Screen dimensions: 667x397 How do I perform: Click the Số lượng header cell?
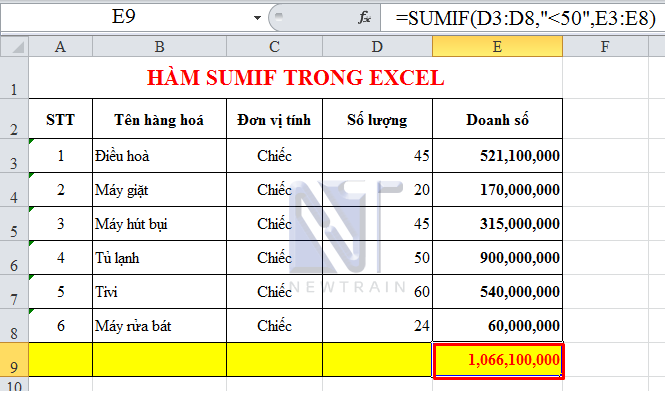pos(377,119)
